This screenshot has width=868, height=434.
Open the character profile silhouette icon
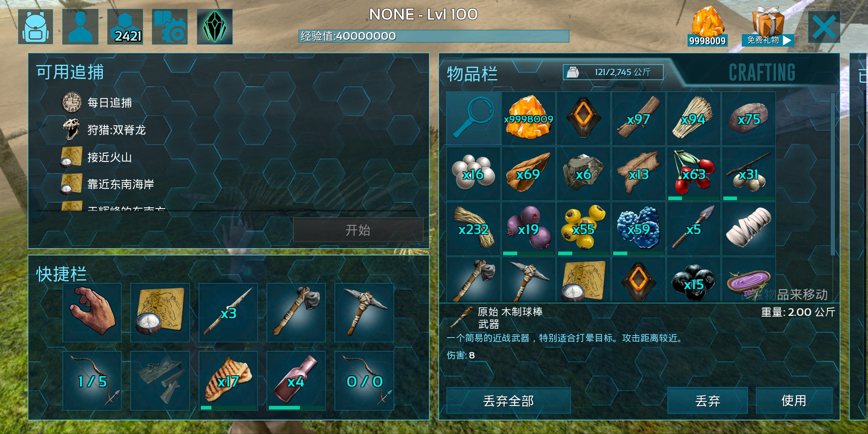click(80, 27)
